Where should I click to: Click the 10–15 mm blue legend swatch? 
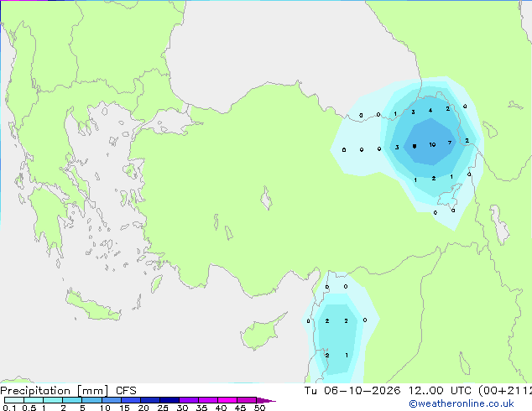tap(111, 400)
